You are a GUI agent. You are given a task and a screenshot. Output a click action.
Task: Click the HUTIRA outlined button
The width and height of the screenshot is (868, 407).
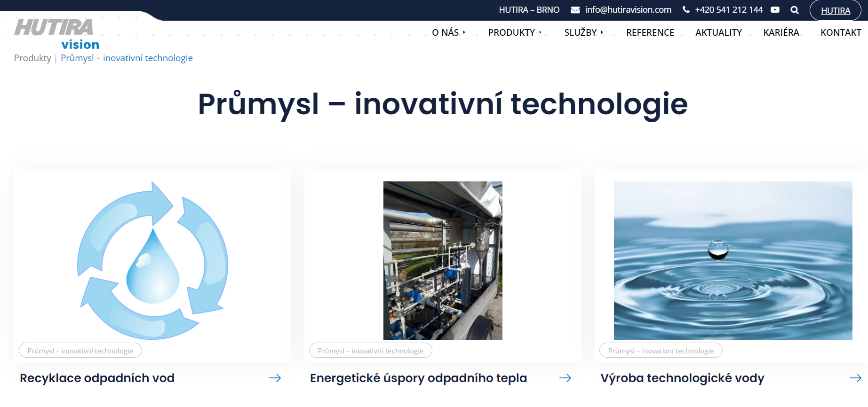836,10
